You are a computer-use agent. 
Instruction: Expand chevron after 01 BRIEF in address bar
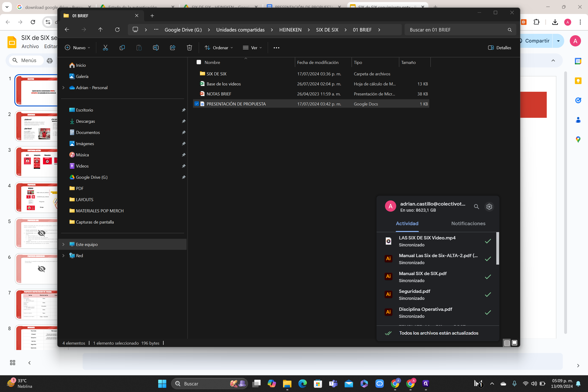[379, 30]
